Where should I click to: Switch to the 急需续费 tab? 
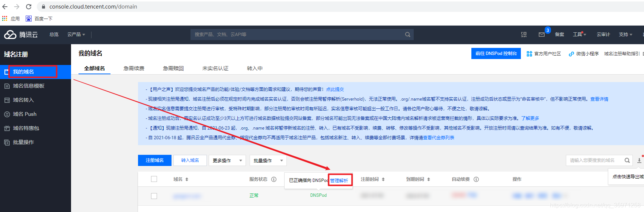134,68
